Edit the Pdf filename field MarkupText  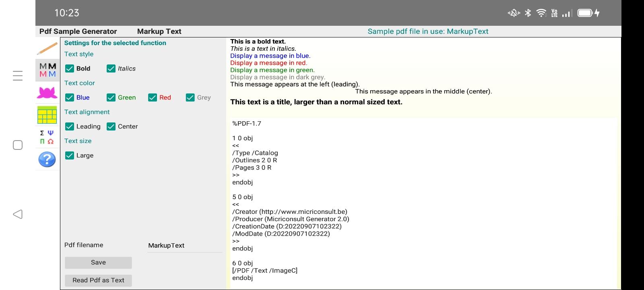click(185, 245)
